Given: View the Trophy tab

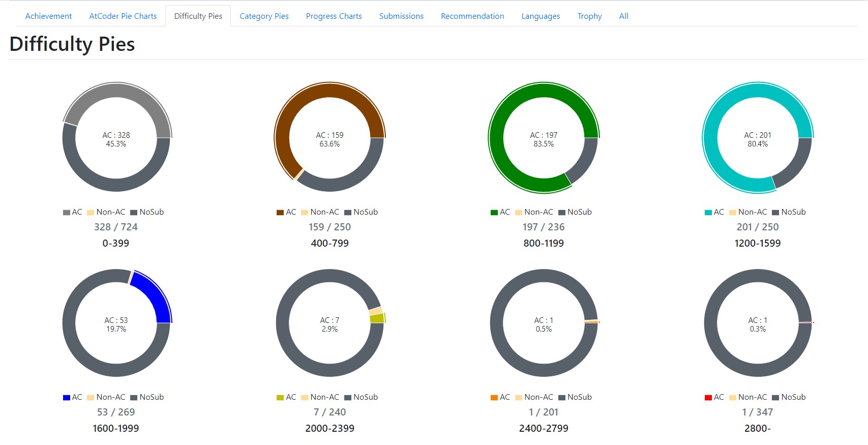Looking at the screenshot, I should (x=589, y=16).
